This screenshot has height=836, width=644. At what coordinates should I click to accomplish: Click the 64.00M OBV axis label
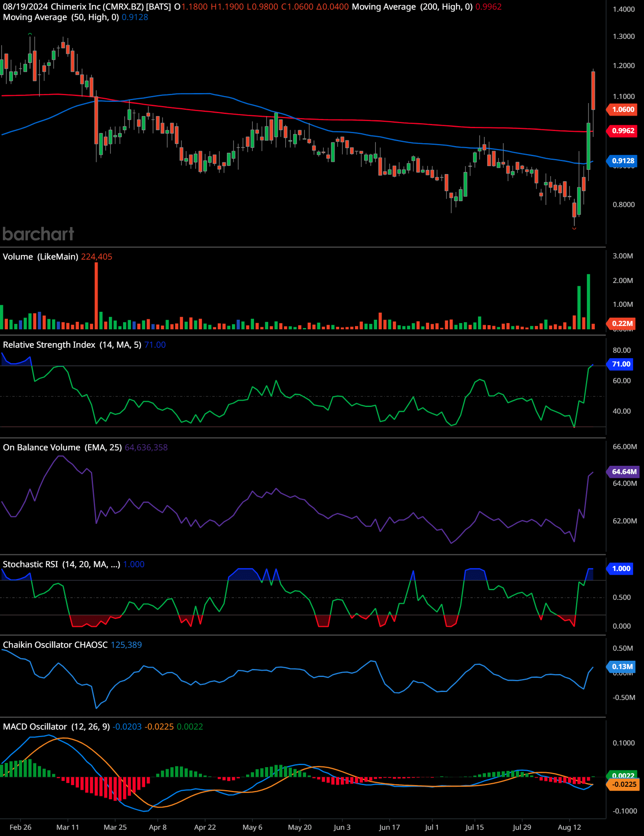coord(624,483)
